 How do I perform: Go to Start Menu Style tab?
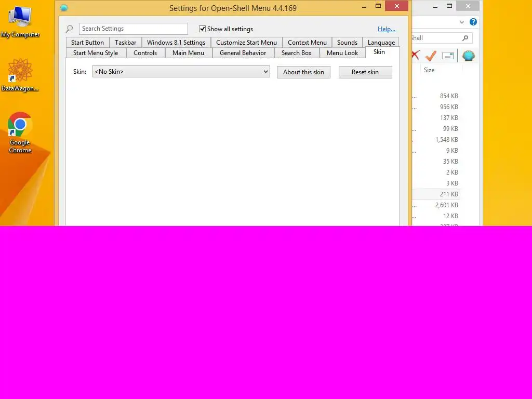tap(96, 53)
